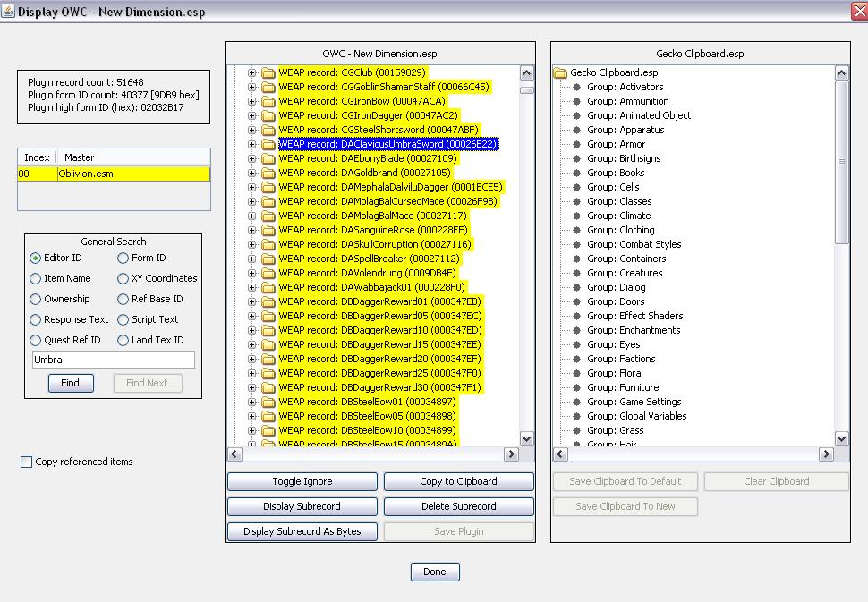Click the search text field containing Umbra
Screen dimensions: 868x602
point(113,360)
